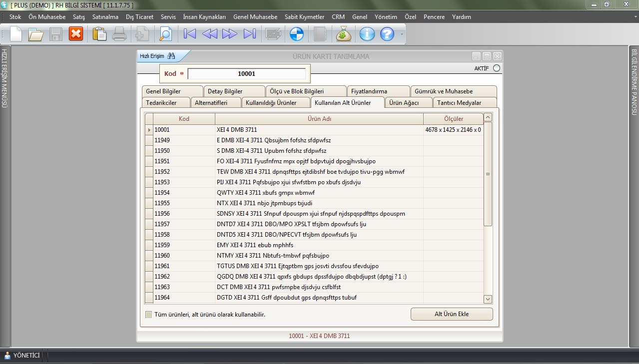Jump to first record arrow icon

click(190, 34)
